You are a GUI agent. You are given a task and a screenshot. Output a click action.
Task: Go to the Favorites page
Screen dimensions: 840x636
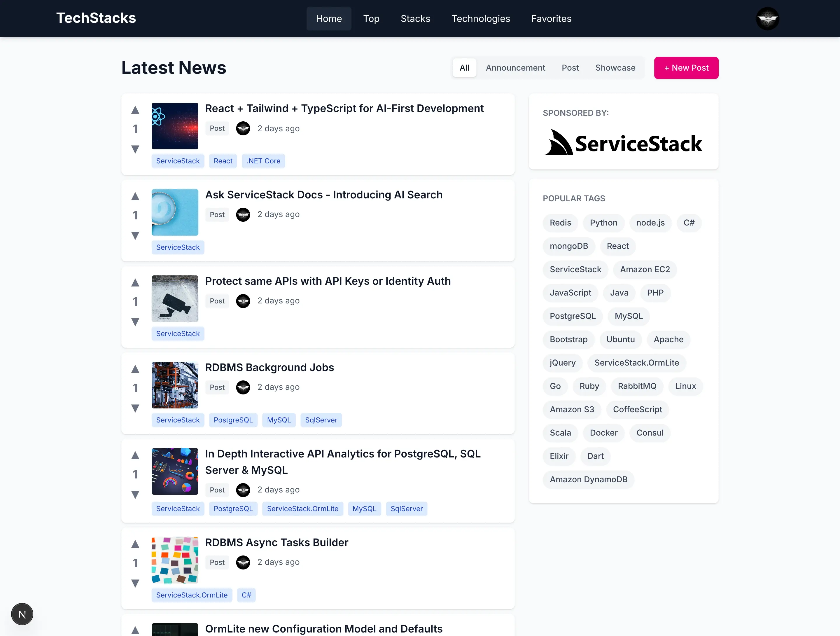coord(551,19)
